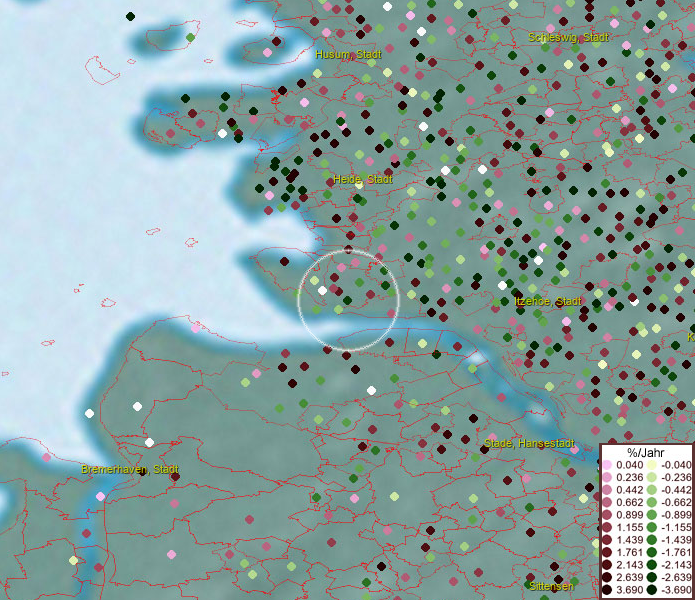Select the legend swatch for 0.899
This screenshot has height=600, width=695.
(607, 515)
